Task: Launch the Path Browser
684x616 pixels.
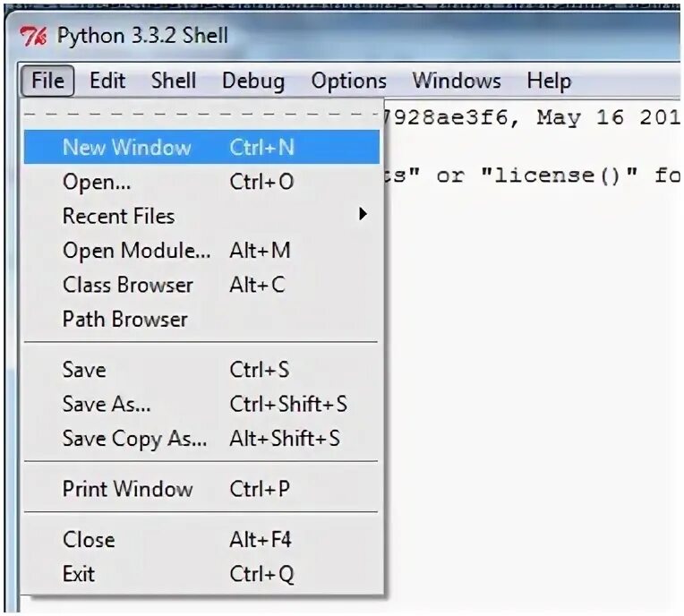Action: (201, 319)
